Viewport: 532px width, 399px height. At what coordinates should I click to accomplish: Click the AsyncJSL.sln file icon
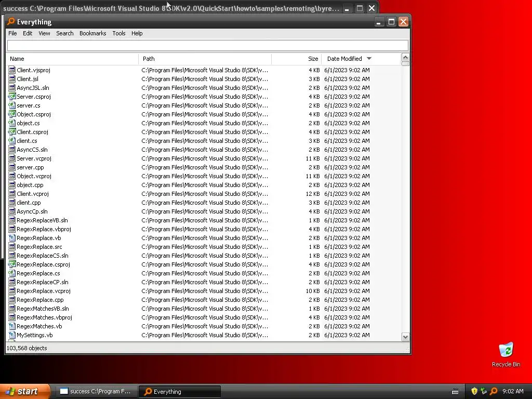click(12, 87)
